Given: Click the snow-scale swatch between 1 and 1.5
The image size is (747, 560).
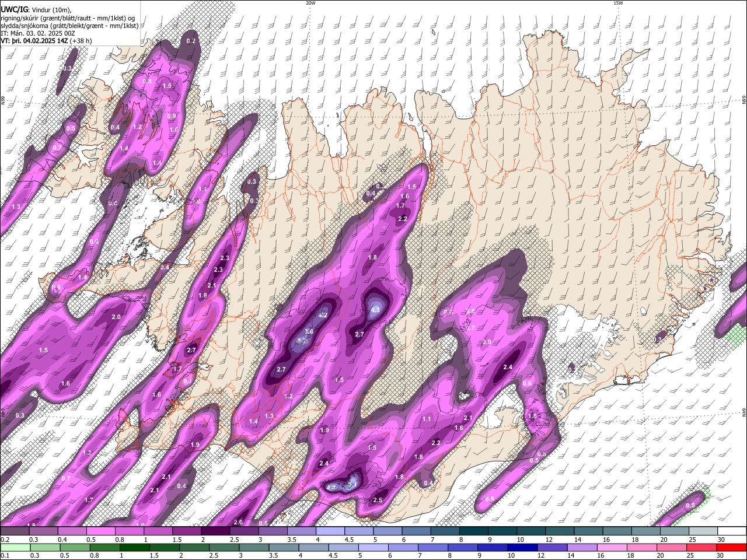Looking at the screenshot, I should point(158,531).
